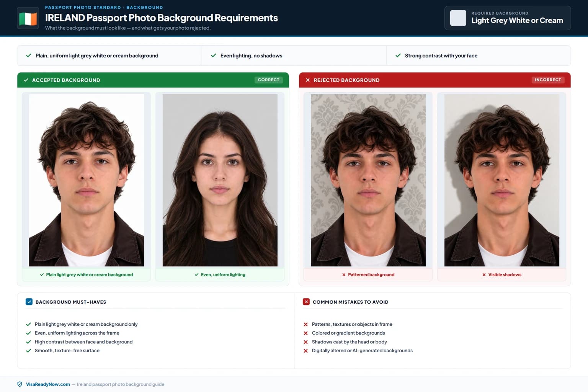Click check icon beside 'Smooth, texture-free surface'
This screenshot has height=392, width=588.
(x=28, y=351)
